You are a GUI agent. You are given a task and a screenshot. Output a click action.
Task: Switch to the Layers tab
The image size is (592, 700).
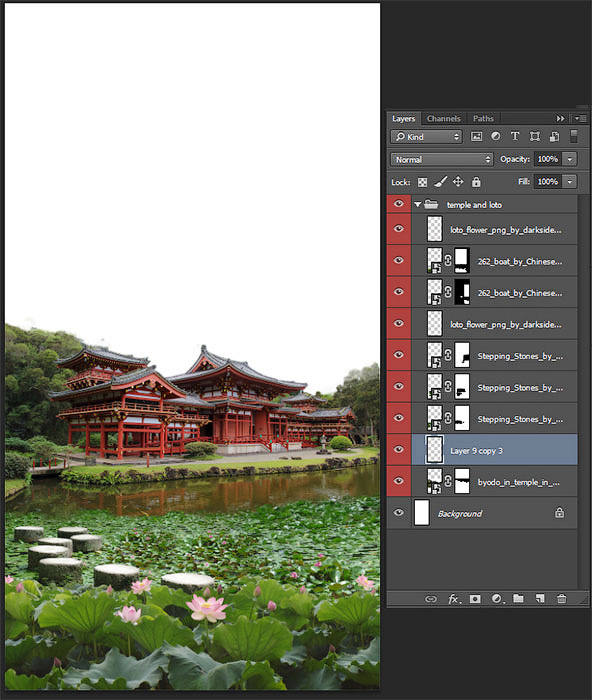pyautogui.click(x=404, y=118)
